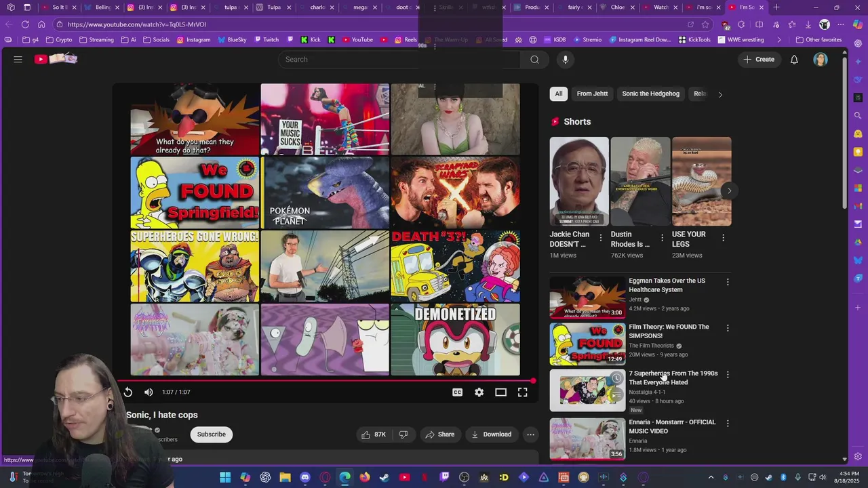Toggle closed captions on the player
This screenshot has width=868, height=488.
pos(457,392)
